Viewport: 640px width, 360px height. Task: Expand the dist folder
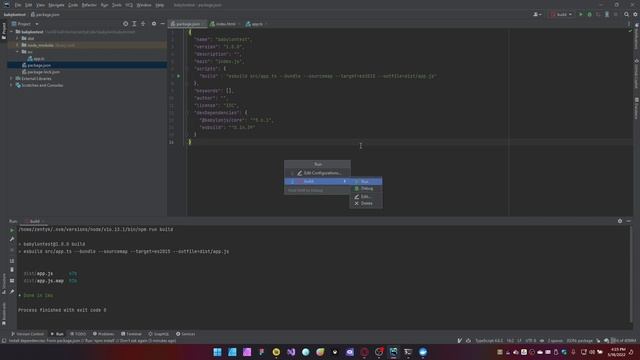18,38
